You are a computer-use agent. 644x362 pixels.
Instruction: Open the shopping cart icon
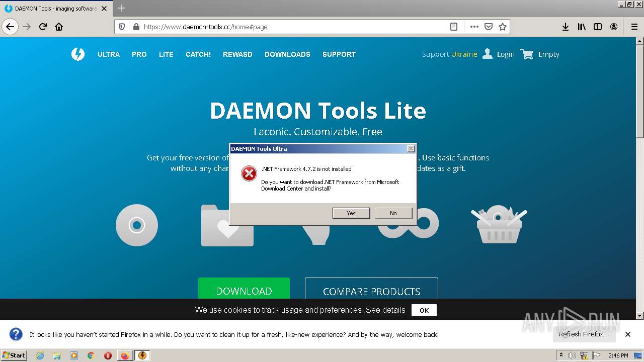coord(527,54)
